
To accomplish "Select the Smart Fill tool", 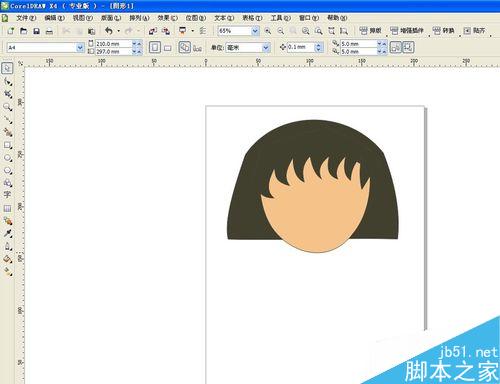I will [x=7, y=132].
